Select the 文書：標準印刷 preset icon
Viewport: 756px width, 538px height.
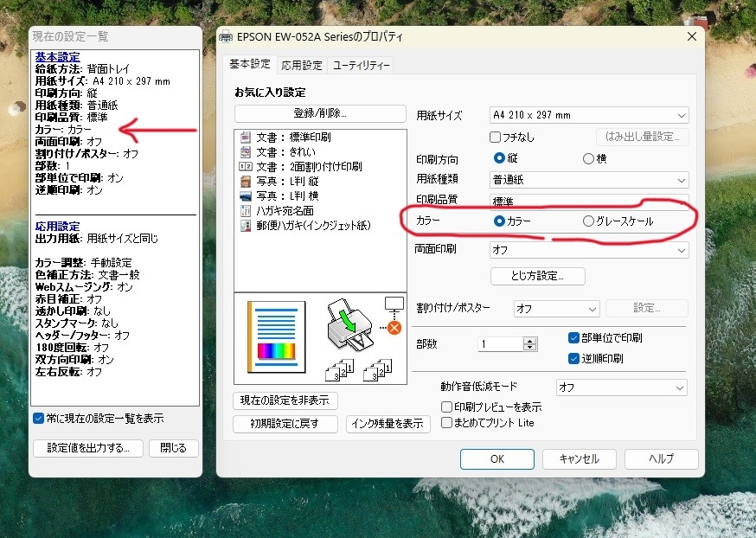coord(246,138)
